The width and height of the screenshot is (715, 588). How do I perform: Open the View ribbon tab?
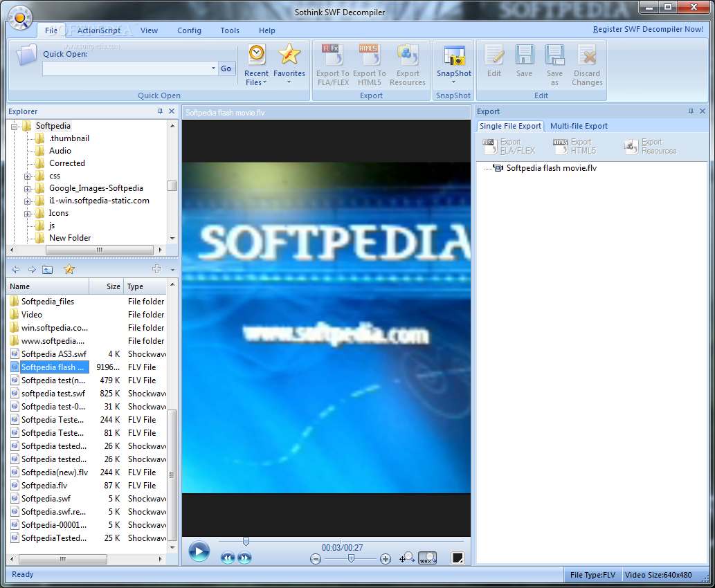point(149,30)
